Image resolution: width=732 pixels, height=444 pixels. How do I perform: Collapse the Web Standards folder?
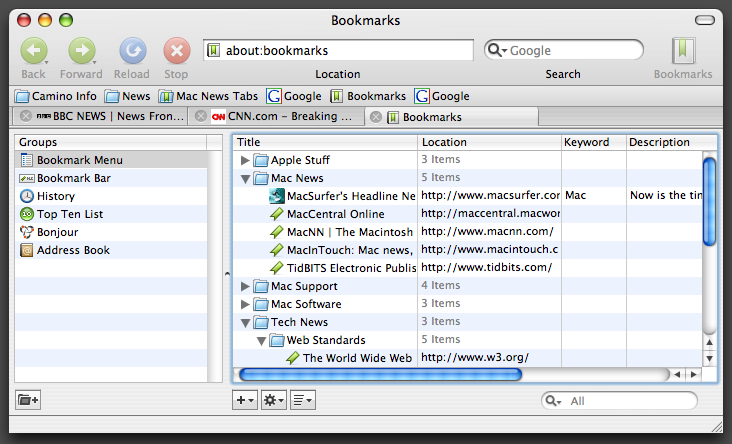point(261,341)
